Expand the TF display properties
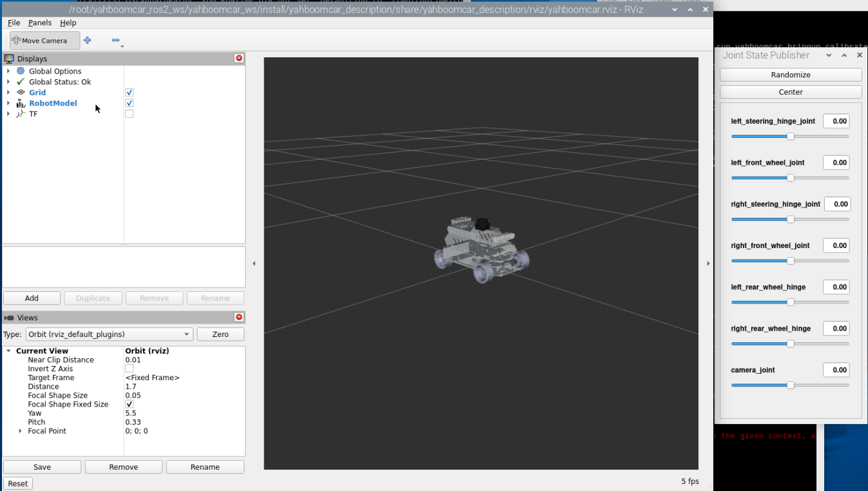The width and height of the screenshot is (868, 491). click(x=8, y=113)
